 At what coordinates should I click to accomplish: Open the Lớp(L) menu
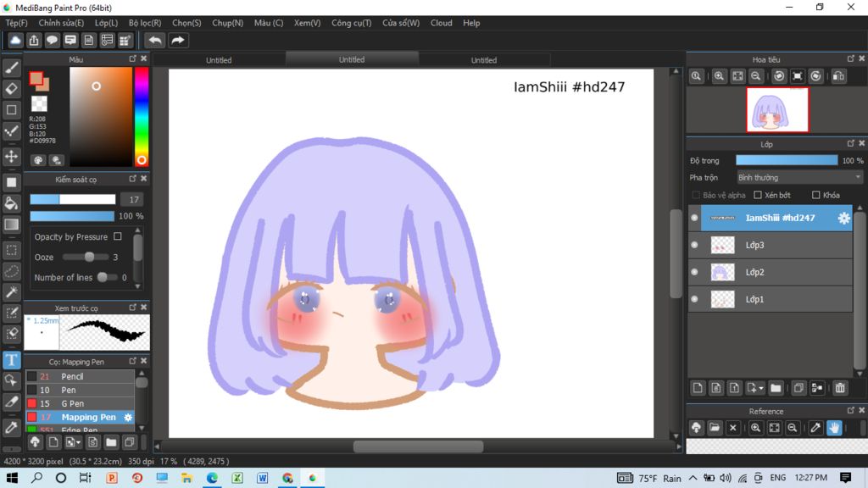pos(106,23)
